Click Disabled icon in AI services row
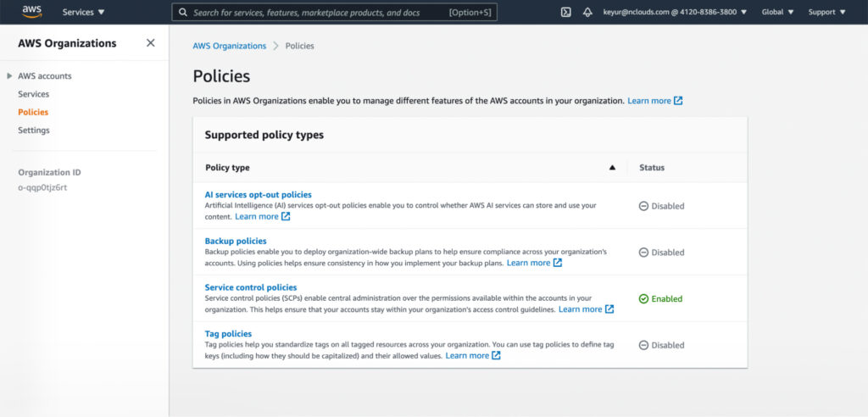The image size is (868, 417). (643, 206)
